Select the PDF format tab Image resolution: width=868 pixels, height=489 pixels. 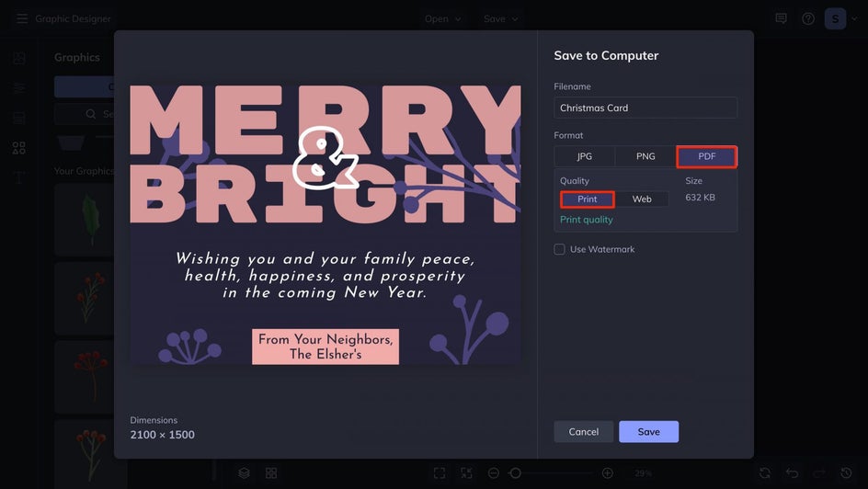click(707, 156)
